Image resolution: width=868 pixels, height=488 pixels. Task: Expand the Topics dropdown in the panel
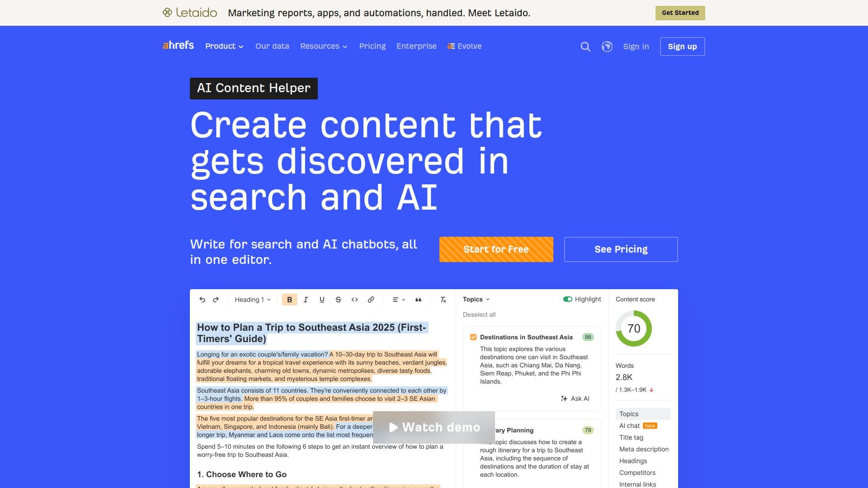(476, 299)
